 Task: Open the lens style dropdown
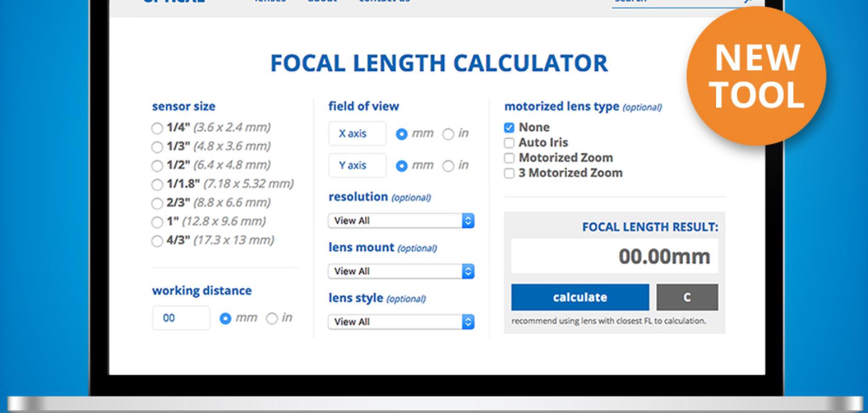tap(401, 322)
